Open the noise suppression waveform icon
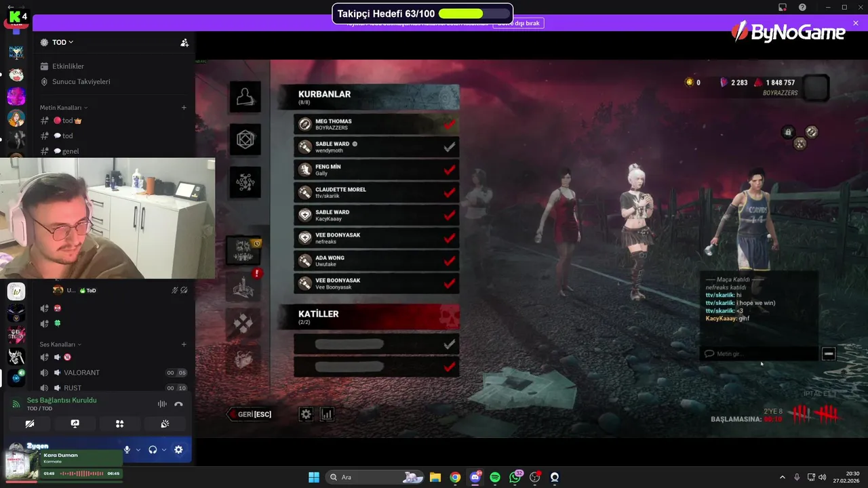 point(162,404)
